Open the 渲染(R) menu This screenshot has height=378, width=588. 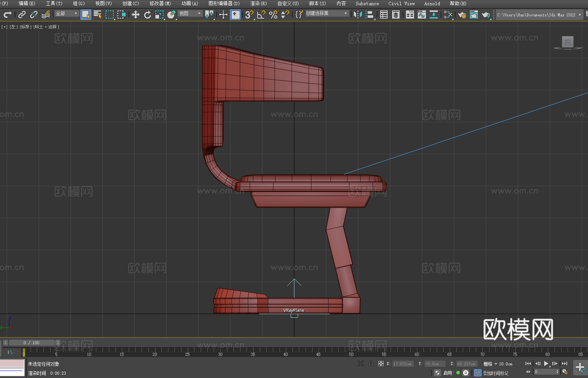pos(259,4)
